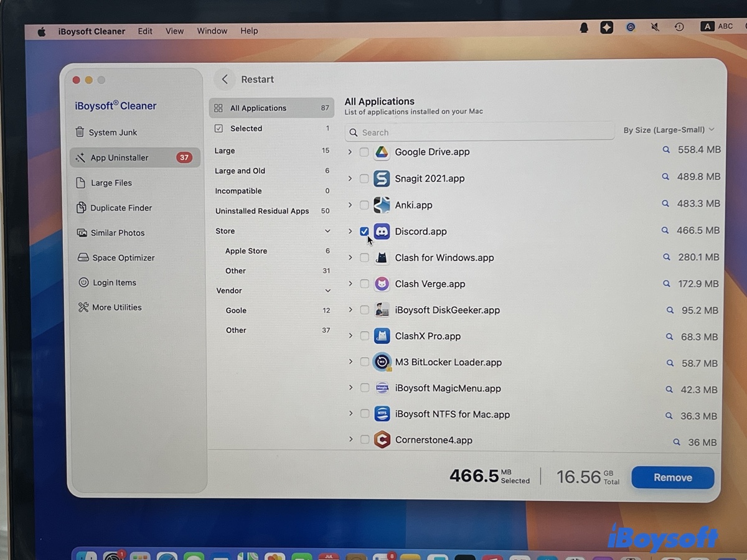Click the iBoysoft MagicMenu app icon
This screenshot has height=560, width=747.
[382, 388]
